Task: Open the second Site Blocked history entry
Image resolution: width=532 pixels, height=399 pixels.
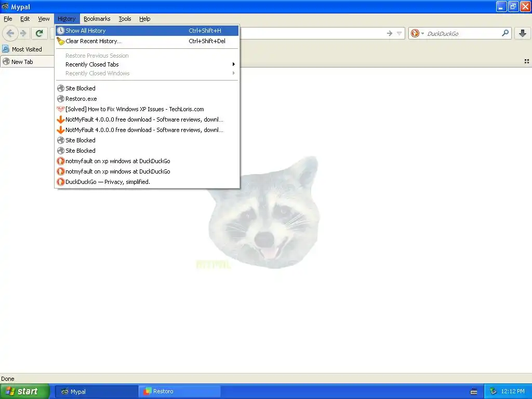Action: coord(147,140)
